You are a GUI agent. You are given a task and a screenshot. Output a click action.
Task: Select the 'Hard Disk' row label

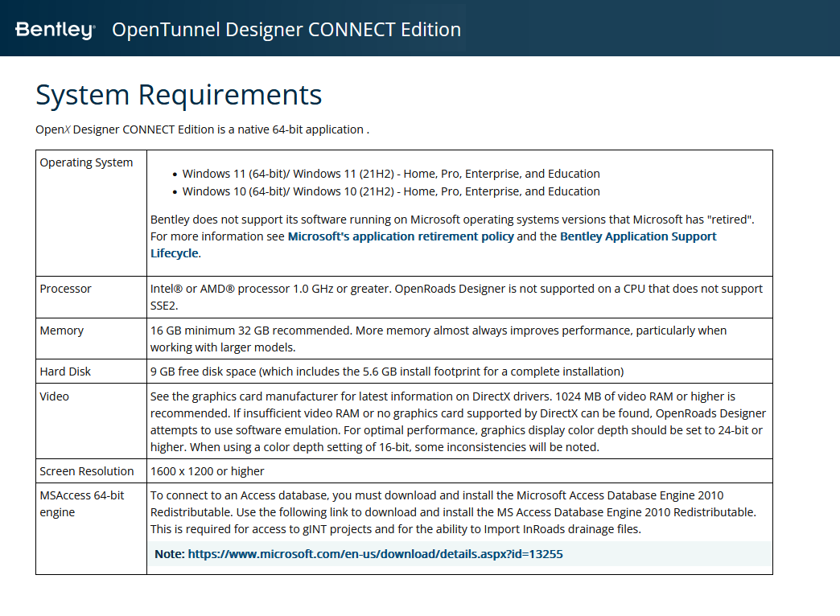[65, 372]
